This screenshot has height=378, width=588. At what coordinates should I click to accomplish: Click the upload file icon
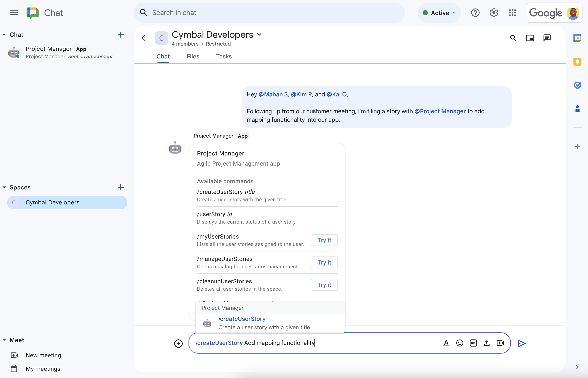pos(486,342)
